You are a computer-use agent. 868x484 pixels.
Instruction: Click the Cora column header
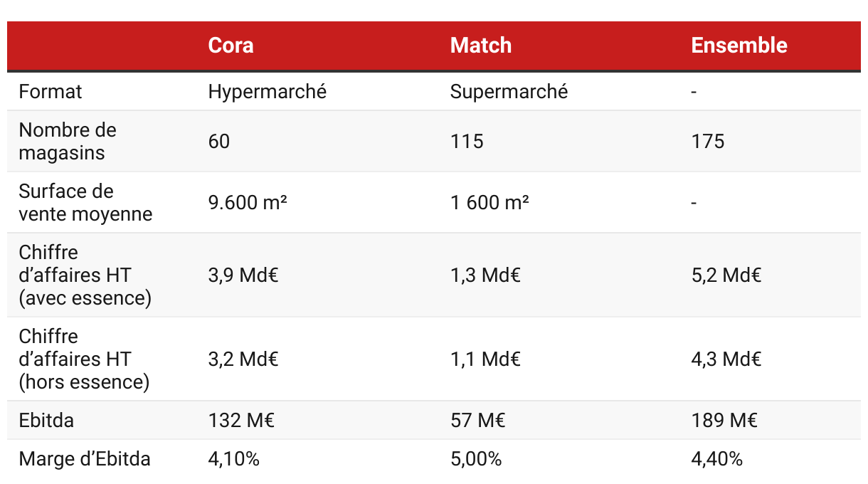(231, 46)
